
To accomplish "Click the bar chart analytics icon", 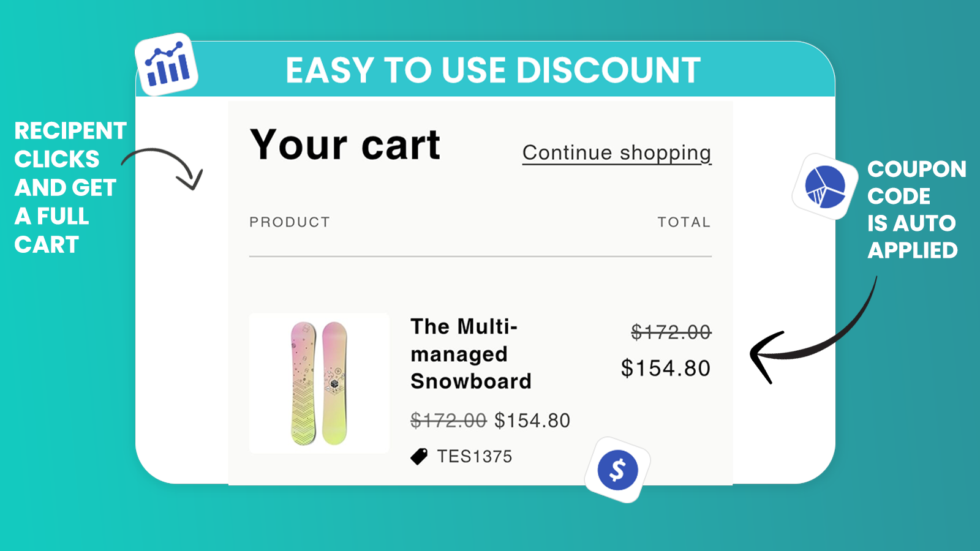I will tap(167, 65).
